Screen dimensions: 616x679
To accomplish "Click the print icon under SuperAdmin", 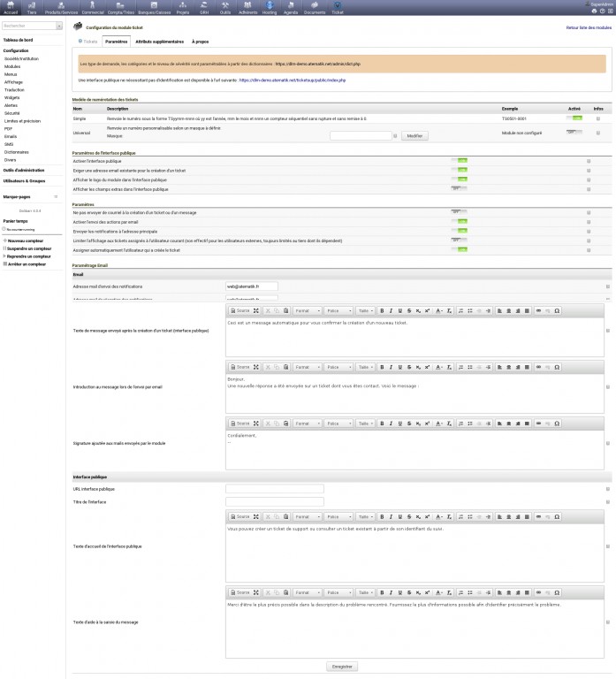I will 594,11.
